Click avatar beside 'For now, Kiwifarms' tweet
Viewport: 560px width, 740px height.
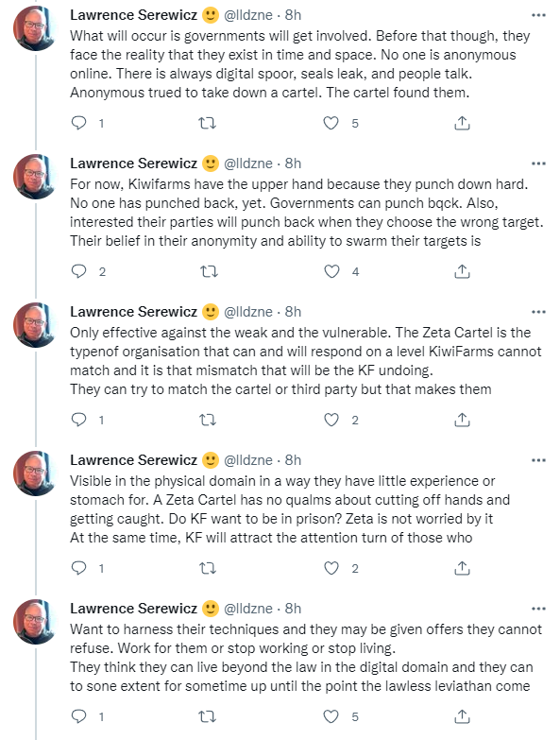[35, 177]
